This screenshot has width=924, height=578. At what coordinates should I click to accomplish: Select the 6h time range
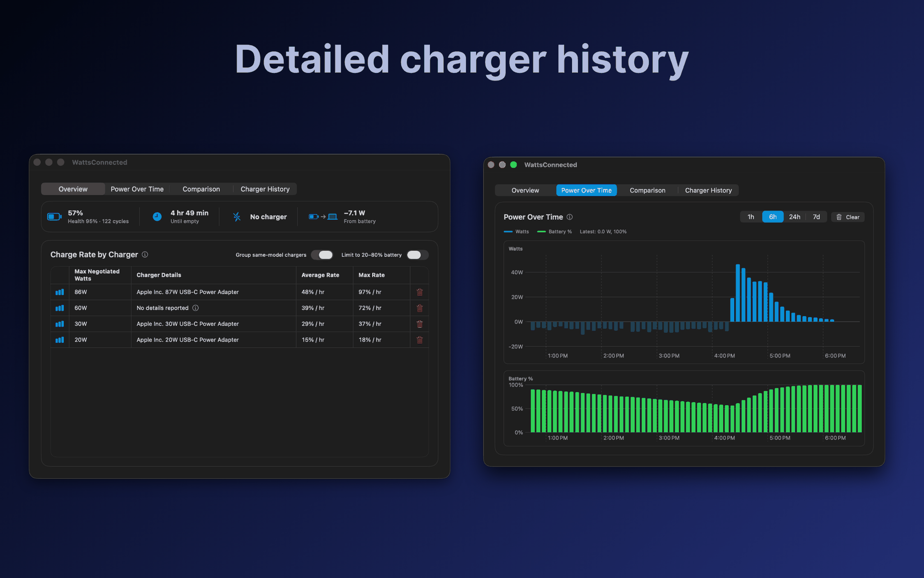(x=773, y=217)
